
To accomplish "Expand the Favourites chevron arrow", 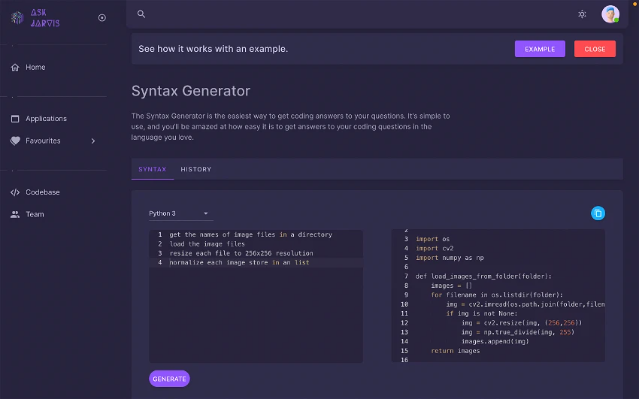I will click(x=93, y=141).
